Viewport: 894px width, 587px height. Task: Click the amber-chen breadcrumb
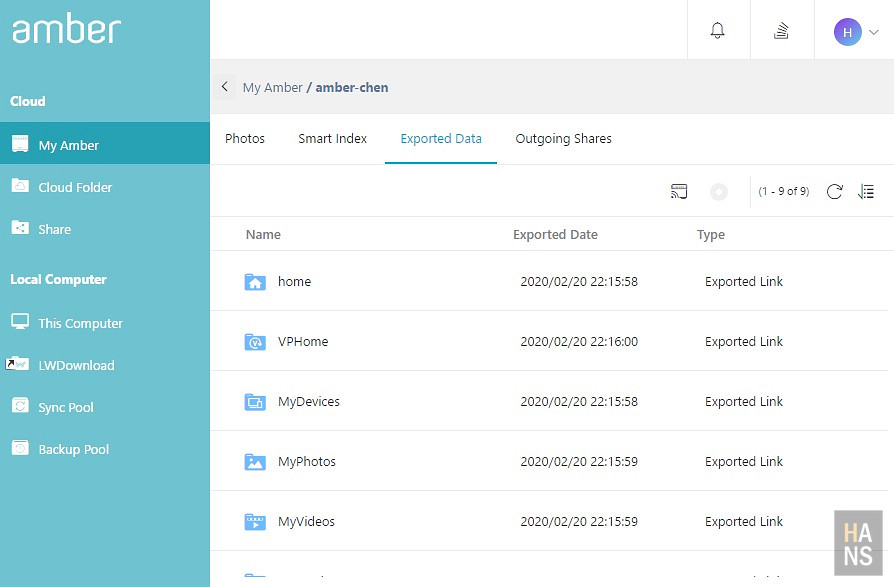tap(352, 87)
